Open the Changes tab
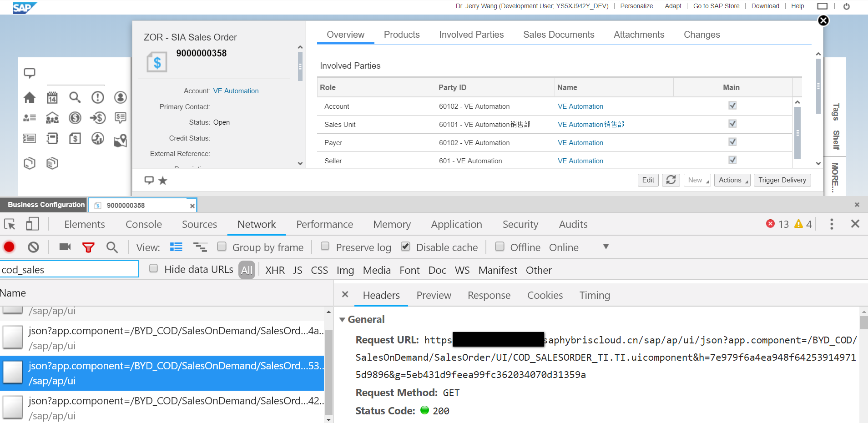Viewport: 868px width, 423px height. [702, 35]
